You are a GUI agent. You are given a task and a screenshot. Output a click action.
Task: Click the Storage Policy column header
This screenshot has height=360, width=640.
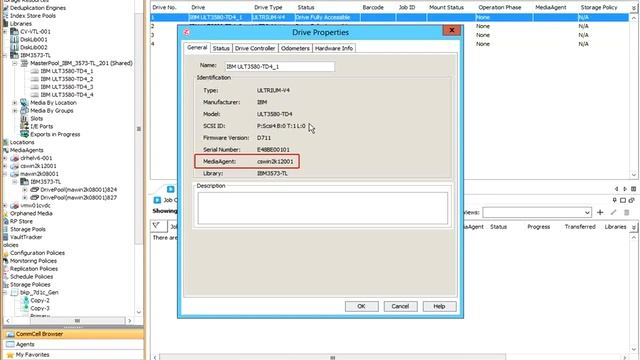click(x=599, y=7)
